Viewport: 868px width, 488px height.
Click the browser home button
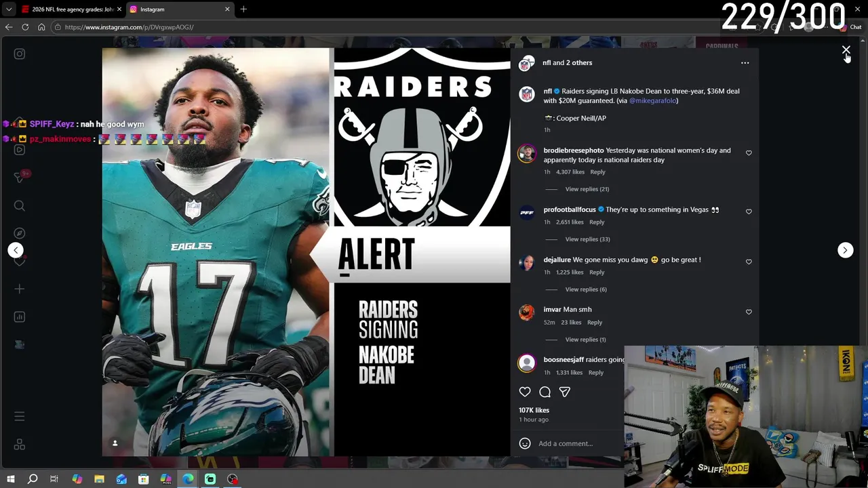[41, 27]
